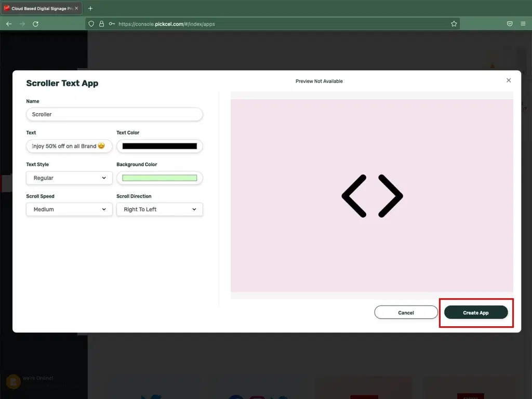Viewport: 532px width, 399px height.
Task: Click the Firefox shield tracking protection icon
Action: pos(91,23)
